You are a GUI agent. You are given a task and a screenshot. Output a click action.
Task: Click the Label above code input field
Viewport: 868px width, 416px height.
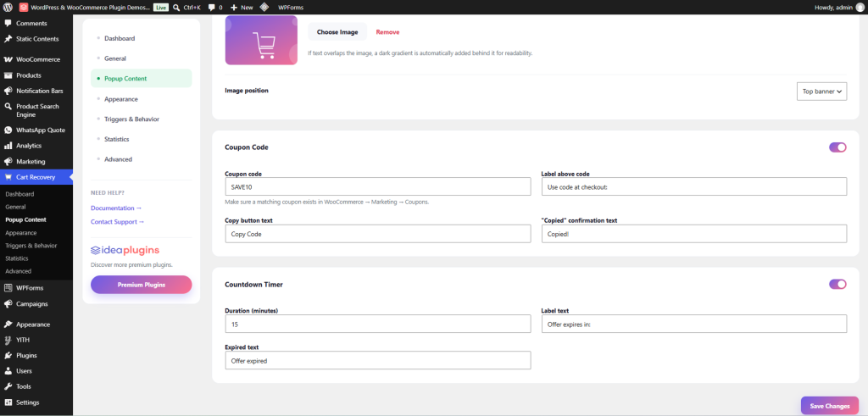pyautogui.click(x=694, y=186)
